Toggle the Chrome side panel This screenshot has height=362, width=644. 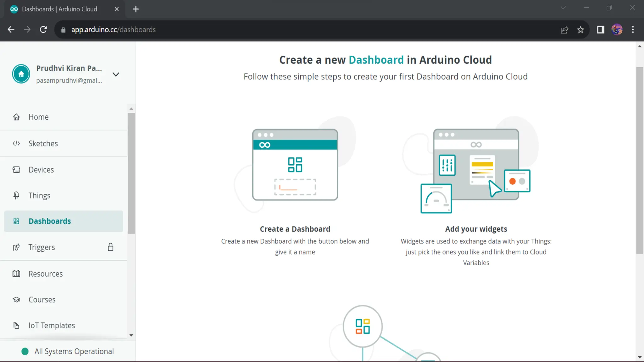pos(600,30)
